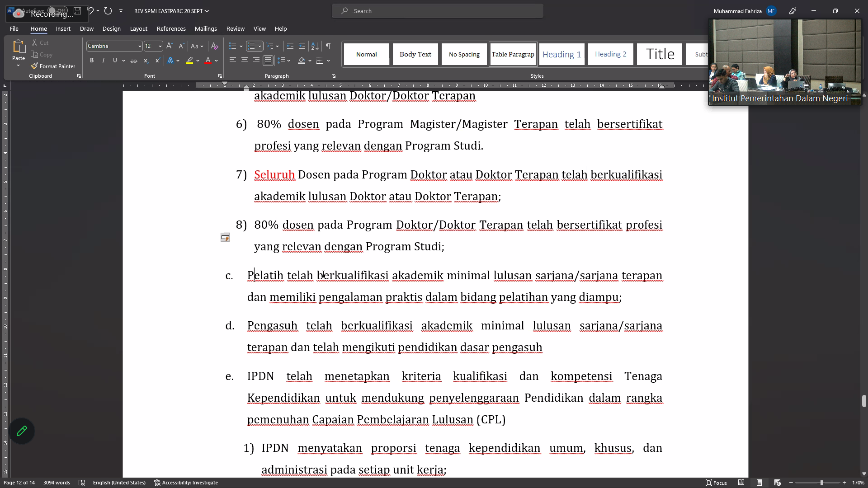Apply the Title style
The height and width of the screenshot is (488, 868).
[x=660, y=54]
